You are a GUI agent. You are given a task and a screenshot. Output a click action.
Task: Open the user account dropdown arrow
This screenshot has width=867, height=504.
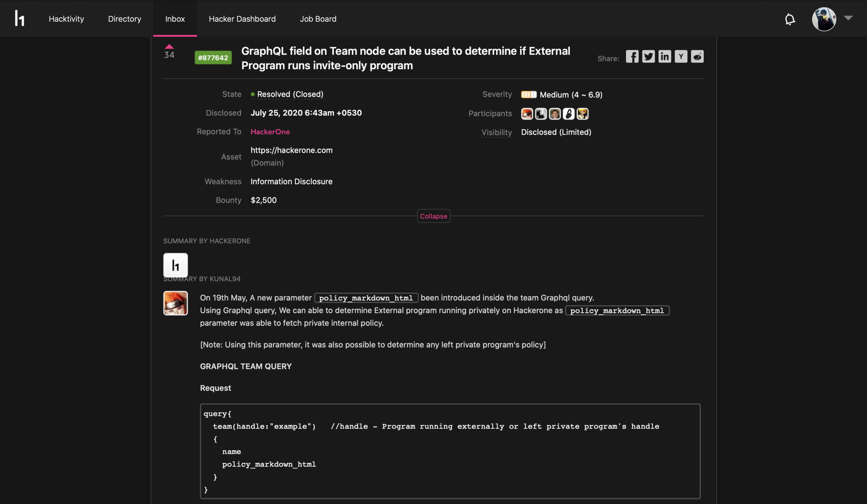(848, 18)
